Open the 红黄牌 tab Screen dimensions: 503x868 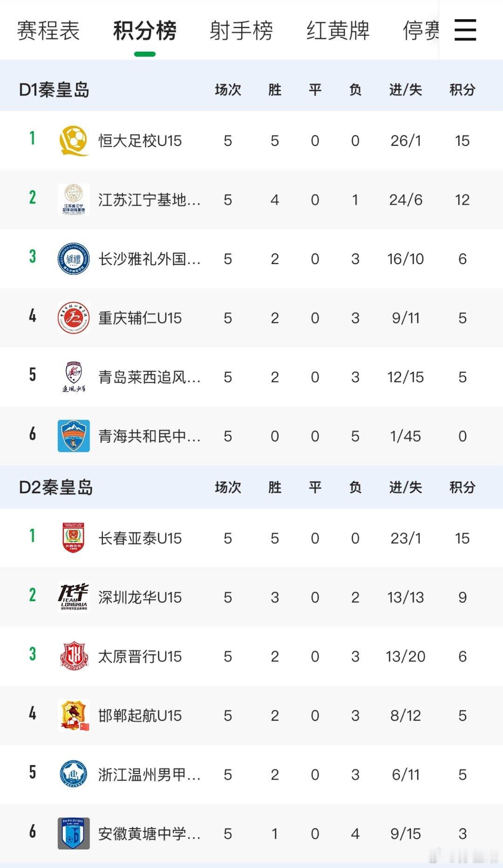coord(338,31)
